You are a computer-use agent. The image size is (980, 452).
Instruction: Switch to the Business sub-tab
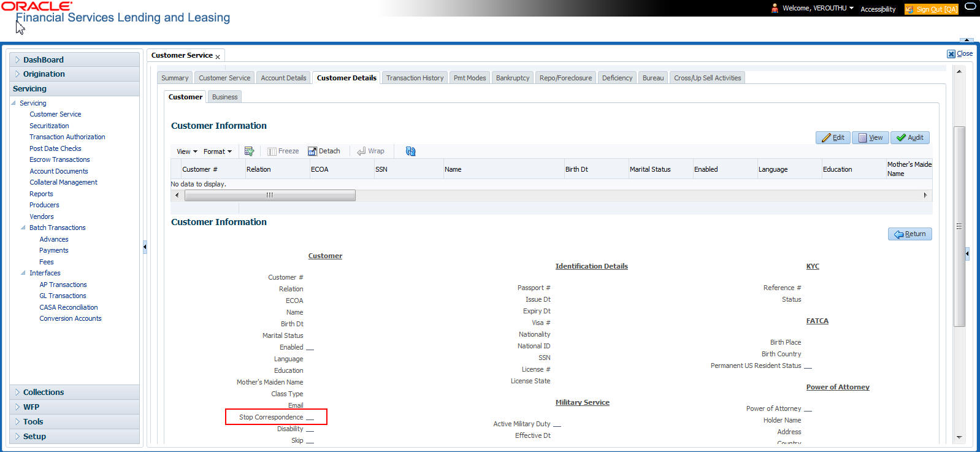(224, 97)
